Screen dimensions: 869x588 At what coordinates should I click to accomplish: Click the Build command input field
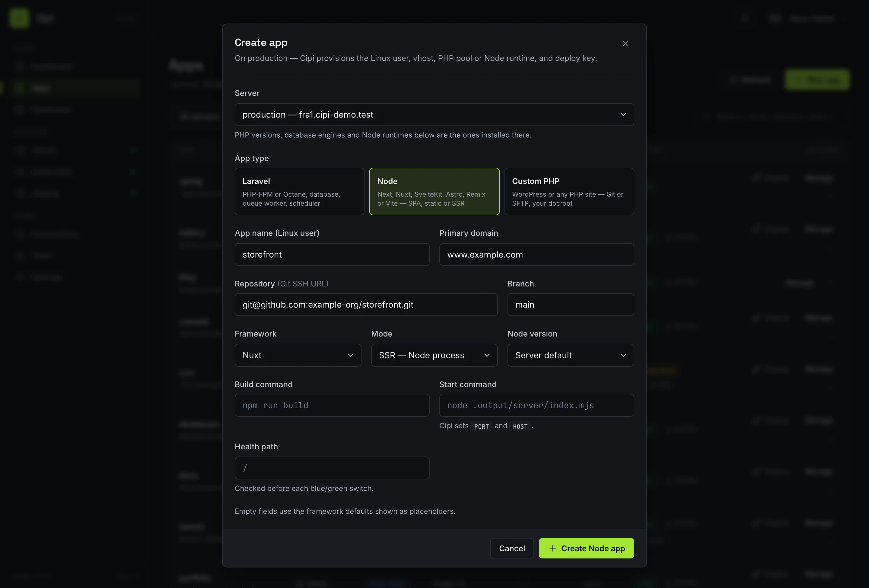(332, 405)
